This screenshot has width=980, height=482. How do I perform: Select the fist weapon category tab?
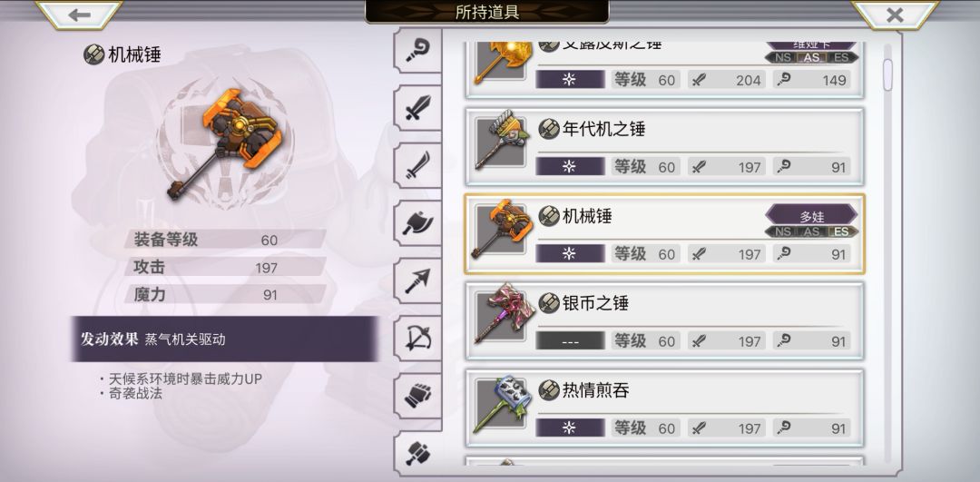click(417, 396)
